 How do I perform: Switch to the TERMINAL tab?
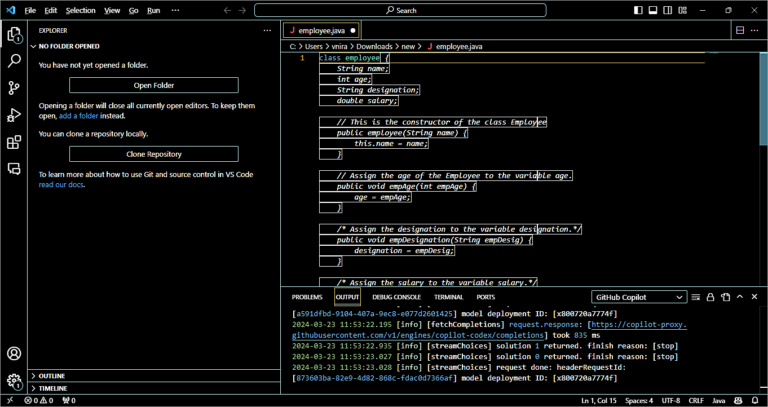[448, 297]
